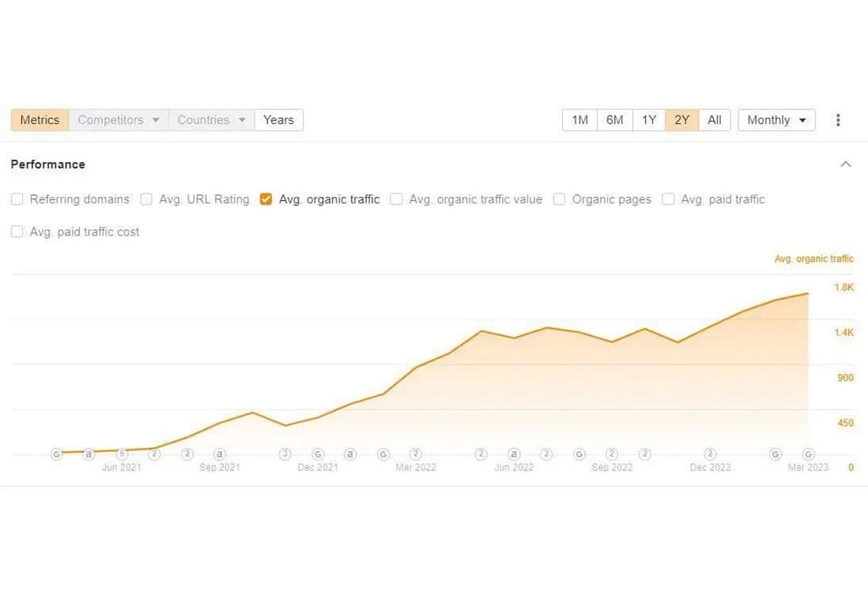868x597 pixels.
Task: Uncheck the Avg. organic traffic checkbox
Action: tap(266, 199)
